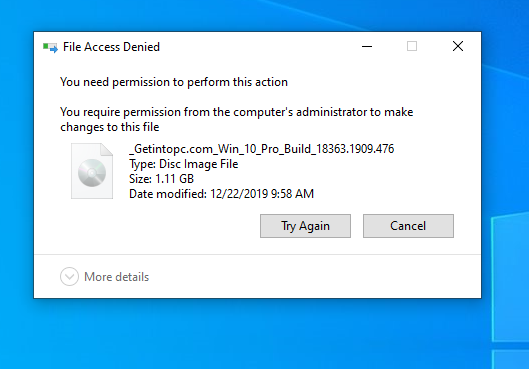Click the greyed-out maximize box
Image resolution: width=529 pixels, height=369 pixels.
click(x=412, y=46)
